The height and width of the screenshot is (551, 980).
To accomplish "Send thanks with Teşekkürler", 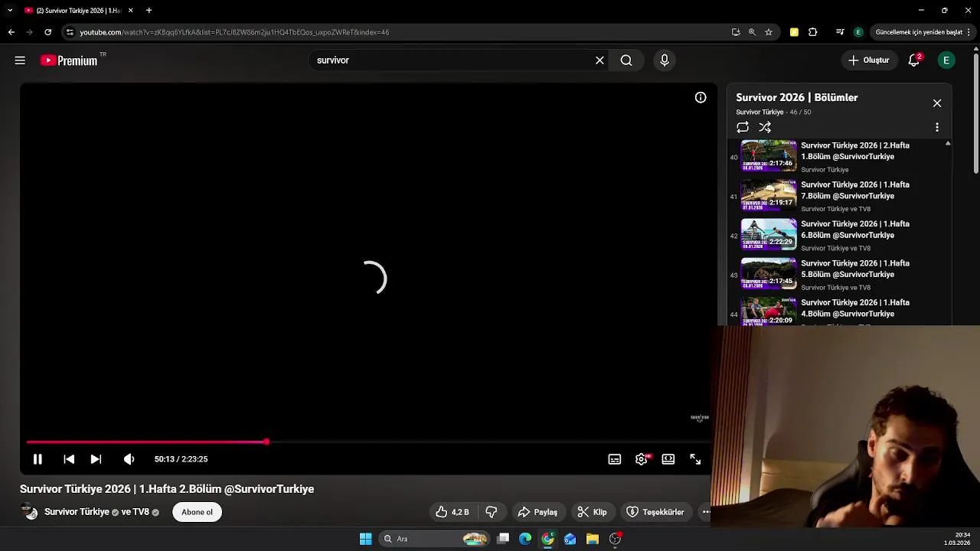I will (655, 512).
